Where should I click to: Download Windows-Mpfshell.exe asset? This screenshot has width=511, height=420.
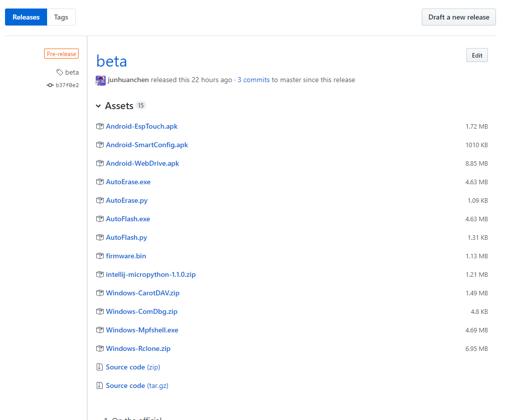[142, 330]
